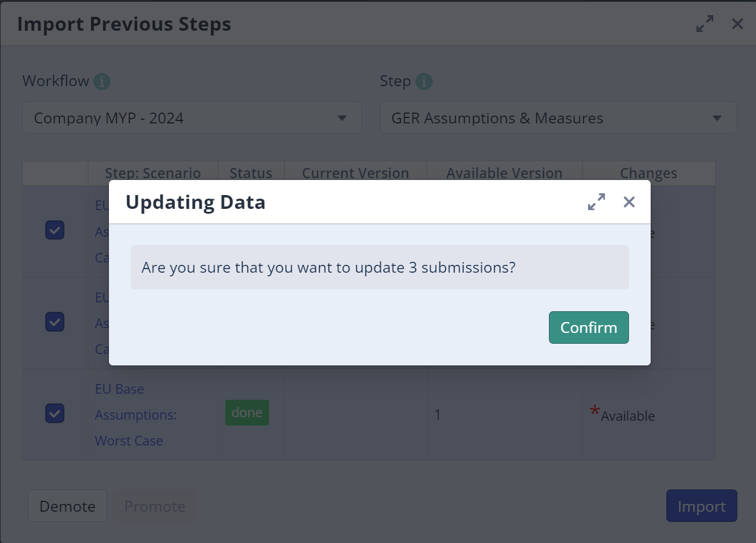Image resolution: width=756 pixels, height=543 pixels.
Task: Expand the Updating Data dialog fullscreen
Action: (x=596, y=202)
